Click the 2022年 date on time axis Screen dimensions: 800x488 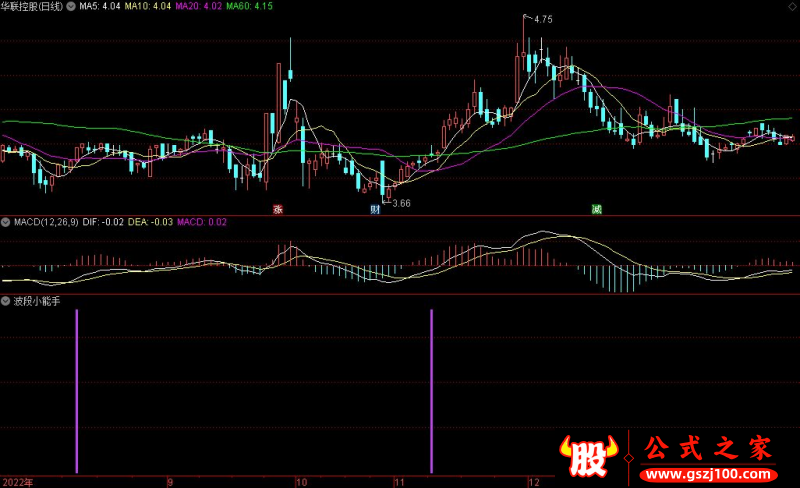coord(17,481)
